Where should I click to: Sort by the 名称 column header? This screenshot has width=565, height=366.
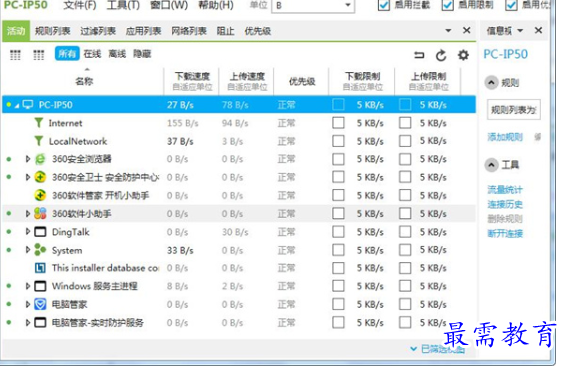[x=84, y=81]
